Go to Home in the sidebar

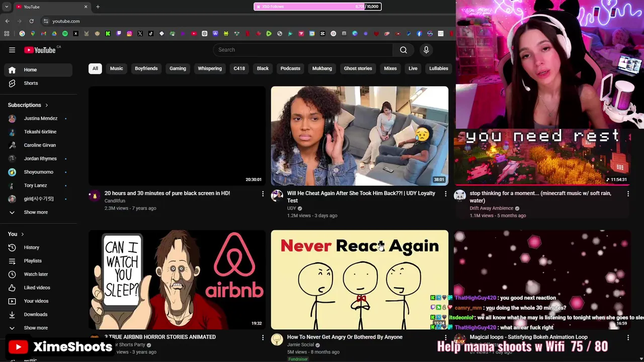[x=38, y=70]
